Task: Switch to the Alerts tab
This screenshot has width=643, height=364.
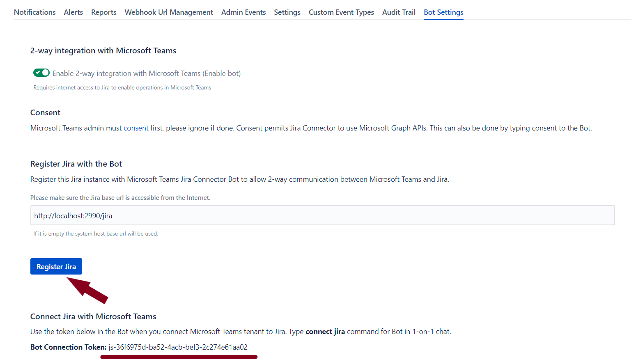Action: pos(73,12)
